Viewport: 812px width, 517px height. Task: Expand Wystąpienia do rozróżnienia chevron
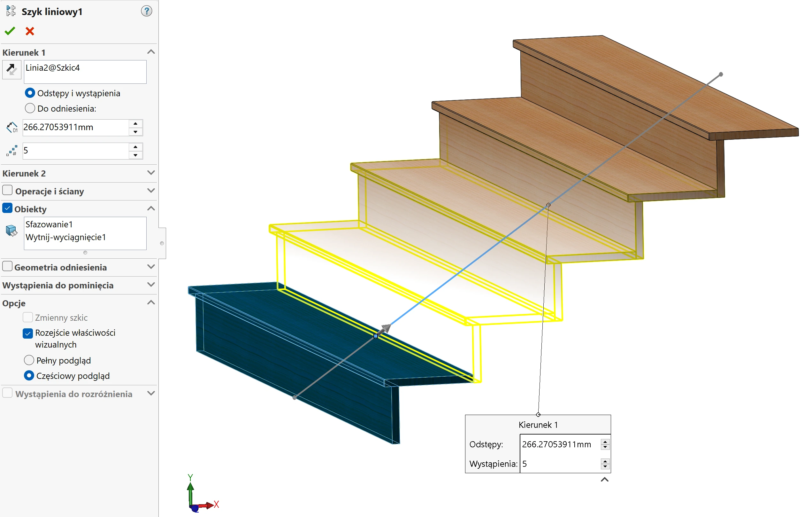click(x=151, y=394)
